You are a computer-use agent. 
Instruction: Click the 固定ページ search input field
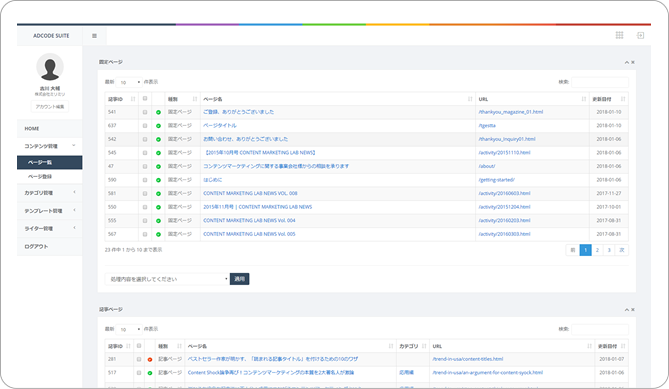599,82
